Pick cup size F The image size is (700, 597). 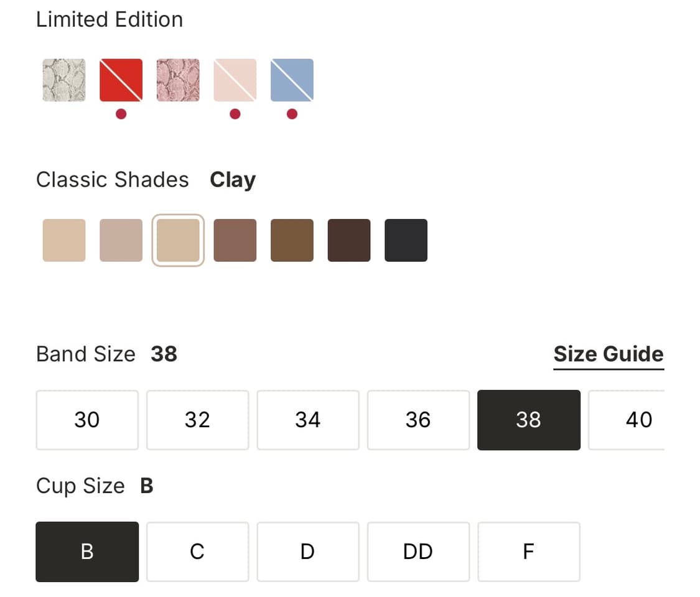pos(529,552)
